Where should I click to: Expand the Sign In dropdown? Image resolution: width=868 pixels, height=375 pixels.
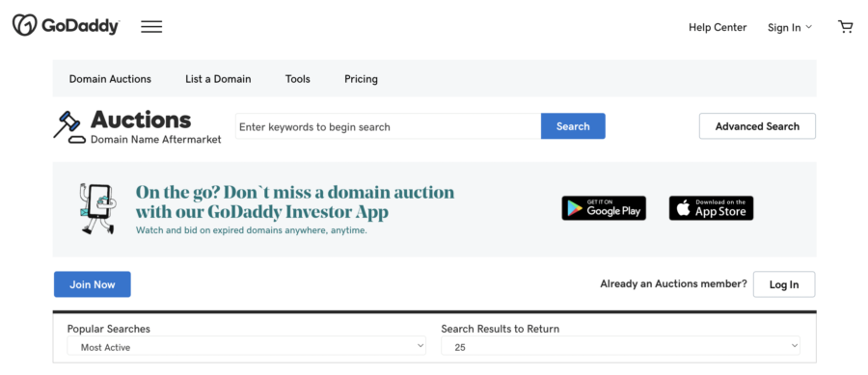click(789, 27)
